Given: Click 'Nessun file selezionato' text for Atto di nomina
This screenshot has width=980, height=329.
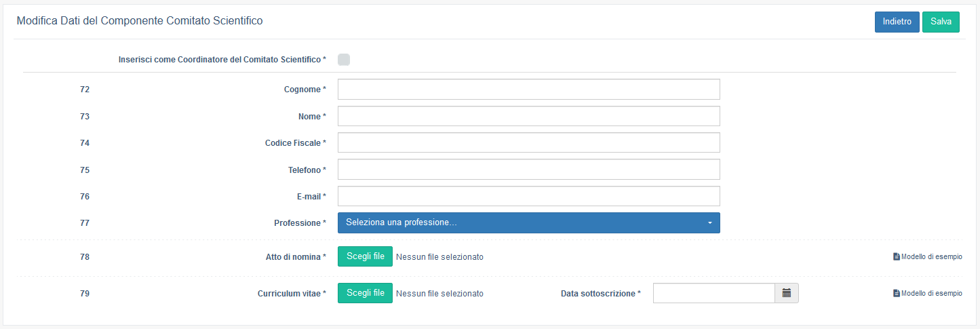Looking at the screenshot, I should coord(439,257).
